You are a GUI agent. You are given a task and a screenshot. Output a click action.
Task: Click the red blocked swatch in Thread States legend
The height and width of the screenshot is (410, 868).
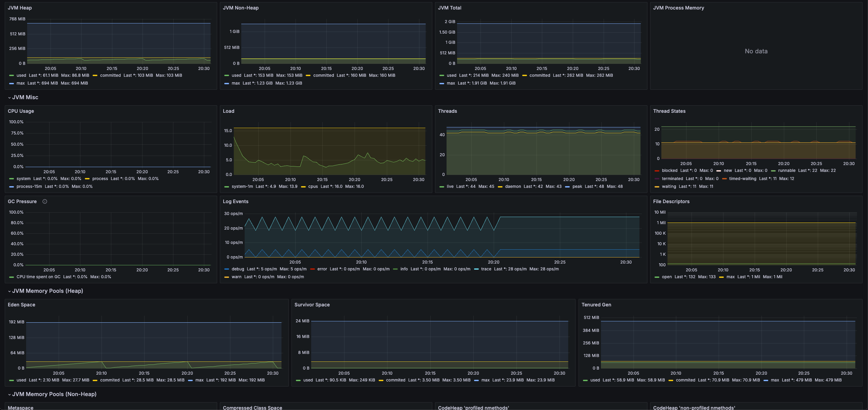[657, 171]
